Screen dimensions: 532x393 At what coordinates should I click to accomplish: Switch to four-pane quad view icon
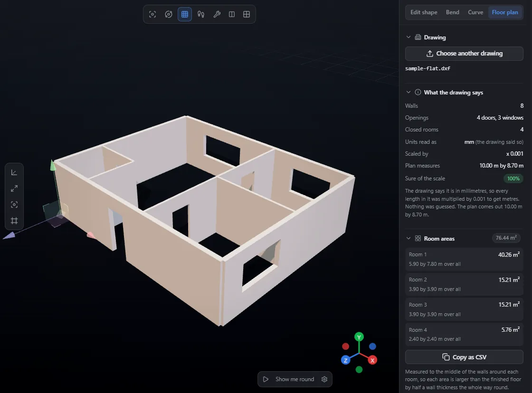(247, 14)
